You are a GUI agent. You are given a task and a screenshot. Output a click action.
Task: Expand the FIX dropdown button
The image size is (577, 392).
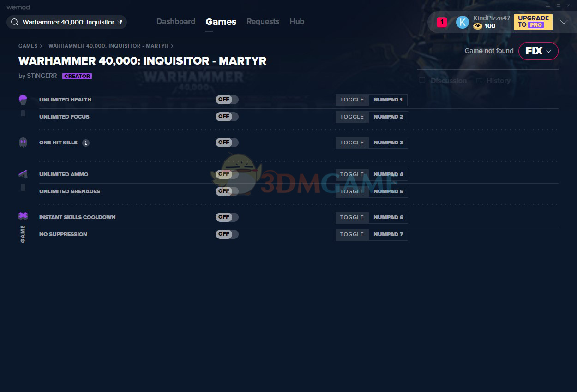pyautogui.click(x=538, y=51)
